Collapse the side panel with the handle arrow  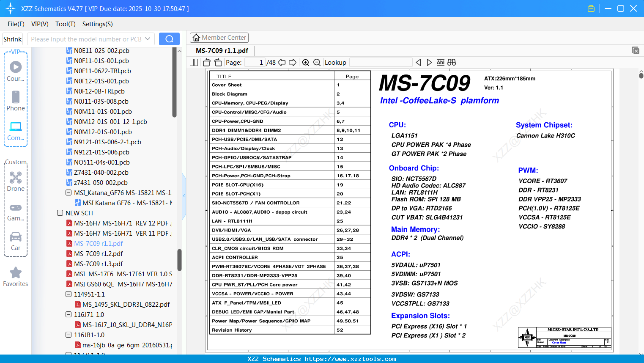(x=184, y=196)
